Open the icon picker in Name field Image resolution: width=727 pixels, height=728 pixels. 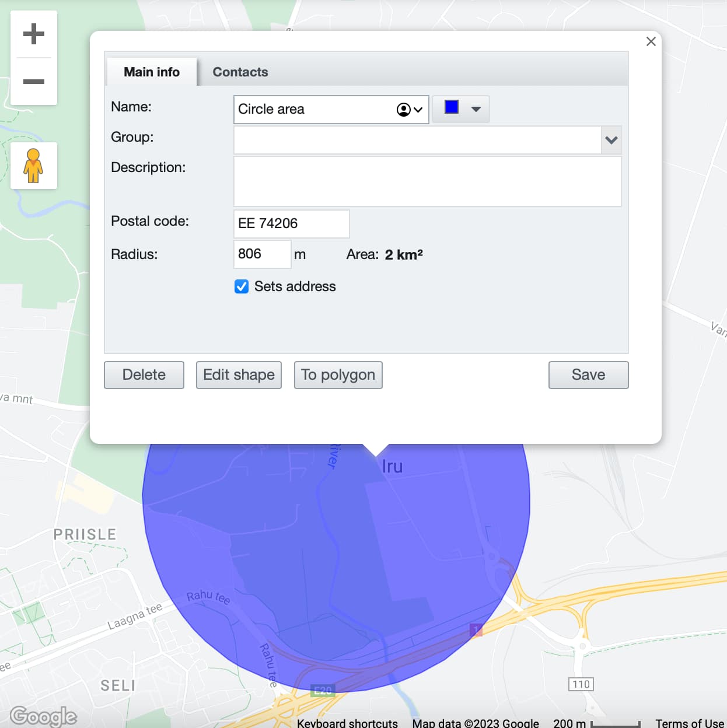[x=410, y=110]
